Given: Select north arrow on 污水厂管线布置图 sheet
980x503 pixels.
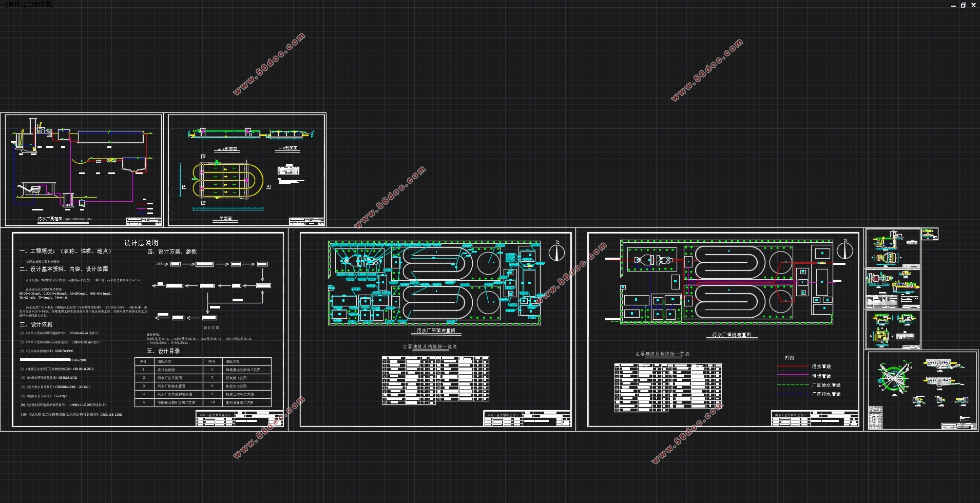Looking at the screenshot, I should (x=845, y=250).
